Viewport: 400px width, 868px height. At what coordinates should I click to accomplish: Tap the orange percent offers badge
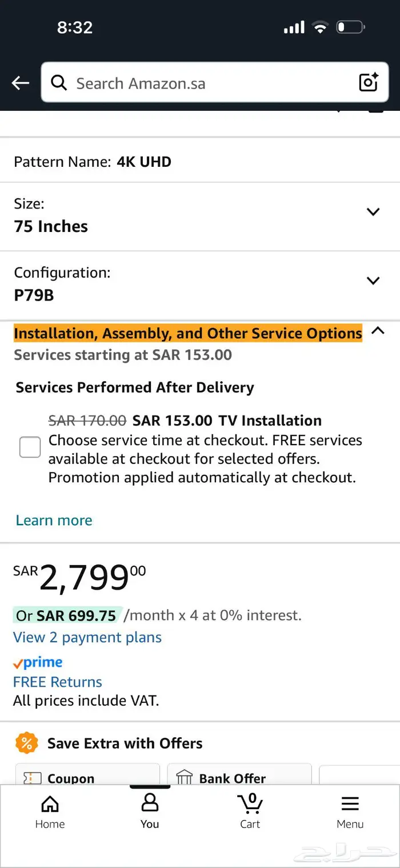click(26, 743)
